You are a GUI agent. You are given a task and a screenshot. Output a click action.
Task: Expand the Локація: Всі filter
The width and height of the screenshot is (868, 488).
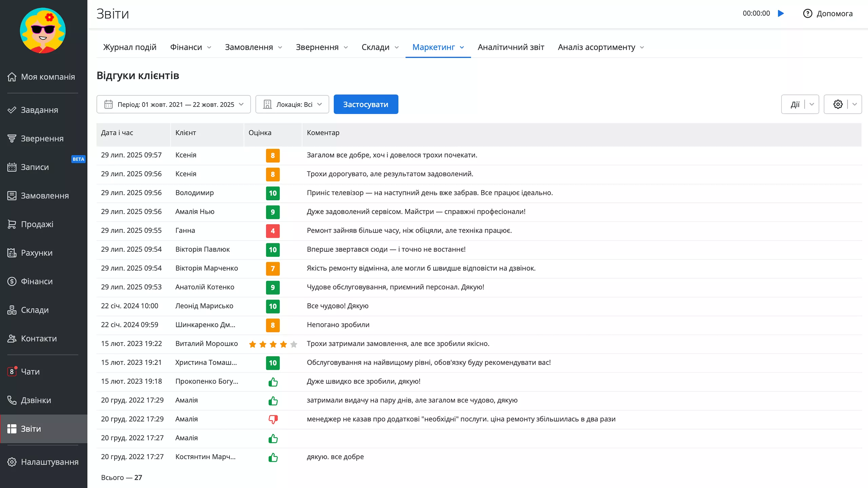tap(292, 104)
